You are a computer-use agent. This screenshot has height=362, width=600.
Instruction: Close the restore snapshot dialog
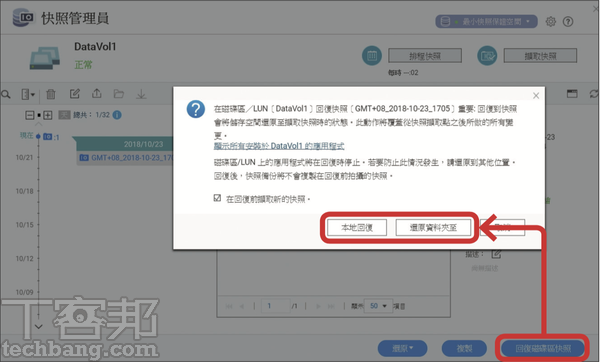[x=536, y=96]
